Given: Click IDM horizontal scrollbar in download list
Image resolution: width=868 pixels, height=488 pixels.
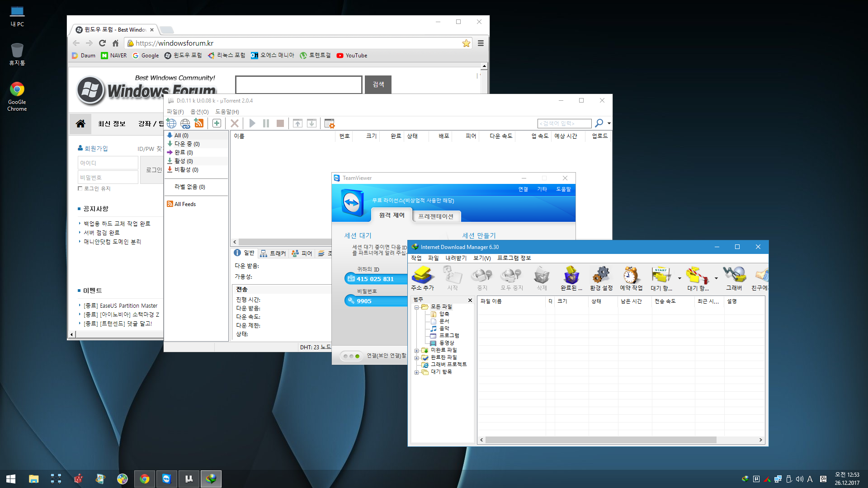Looking at the screenshot, I should coord(601,440).
